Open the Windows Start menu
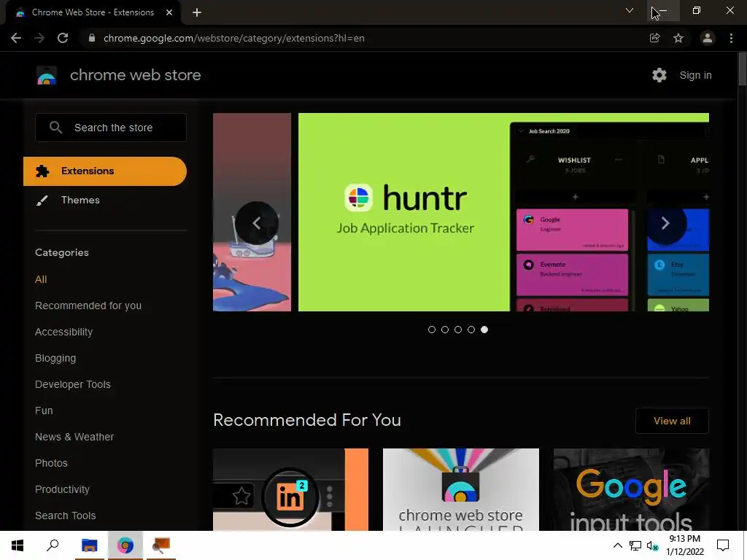747x560 pixels. pyautogui.click(x=18, y=545)
